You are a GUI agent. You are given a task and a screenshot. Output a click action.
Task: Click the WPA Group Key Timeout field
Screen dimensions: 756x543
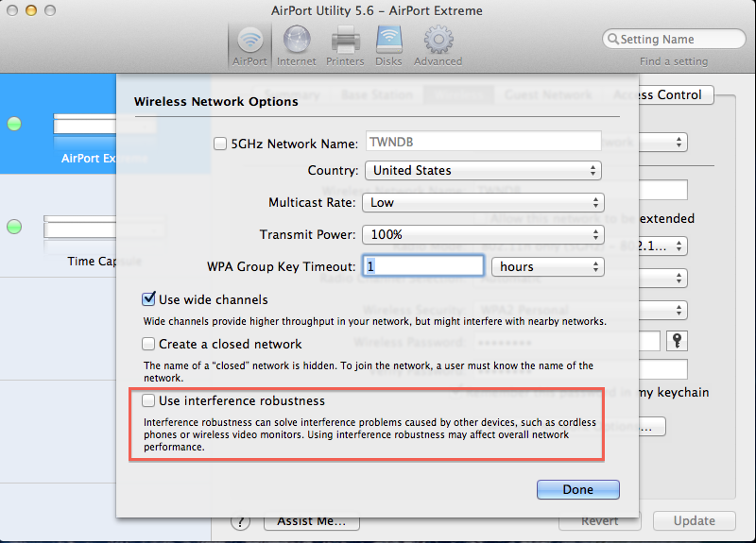422,266
